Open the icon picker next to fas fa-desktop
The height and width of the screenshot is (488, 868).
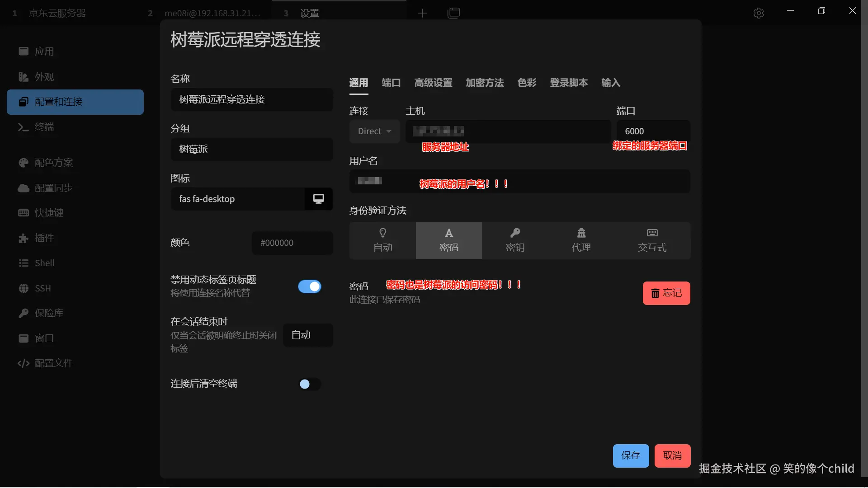point(318,199)
